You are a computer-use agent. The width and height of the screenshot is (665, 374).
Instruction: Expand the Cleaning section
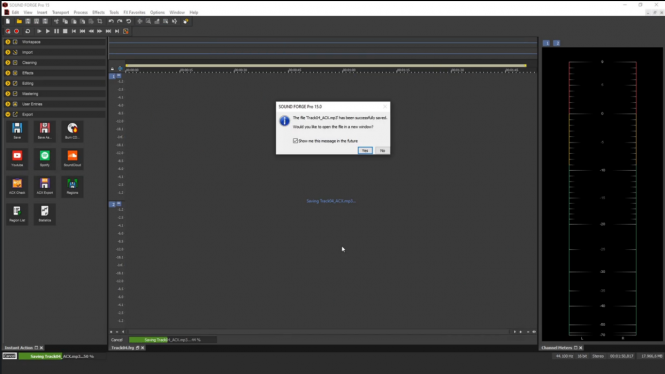[x=8, y=63]
